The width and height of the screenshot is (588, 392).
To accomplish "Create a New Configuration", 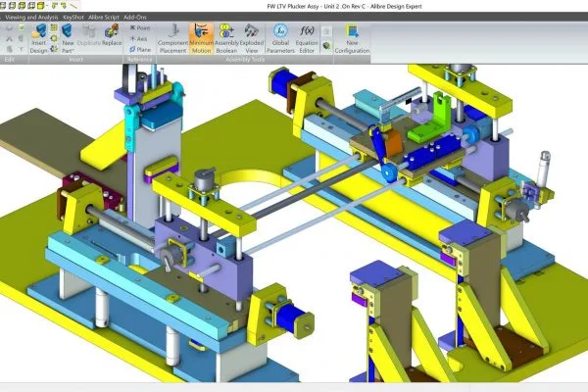I will [352, 38].
